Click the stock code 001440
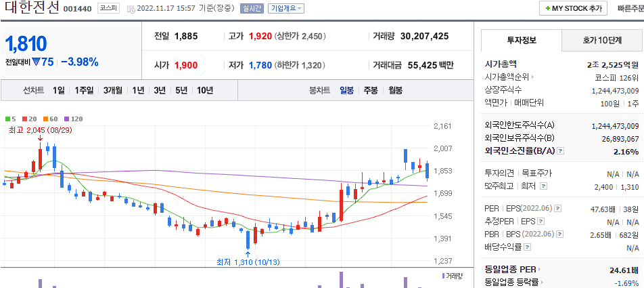The image size is (644, 288). click(77, 9)
